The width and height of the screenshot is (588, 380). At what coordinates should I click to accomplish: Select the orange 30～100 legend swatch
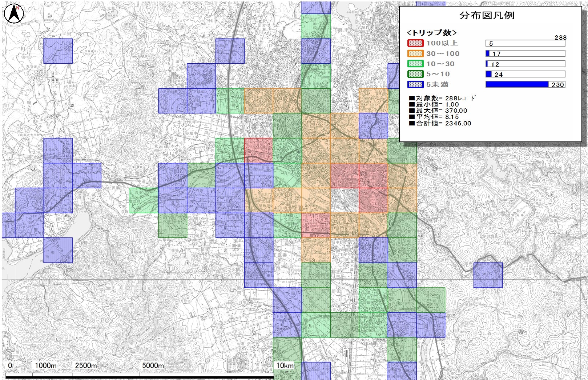pyautogui.click(x=415, y=53)
